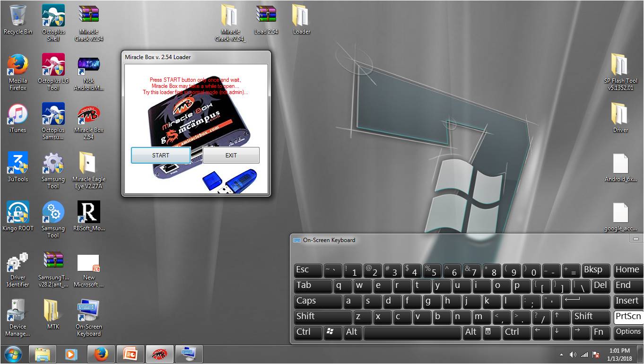Open Windows Media Player taskbar icon
The width and height of the screenshot is (644, 364).
pyautogui.click(x=71, y=354)
